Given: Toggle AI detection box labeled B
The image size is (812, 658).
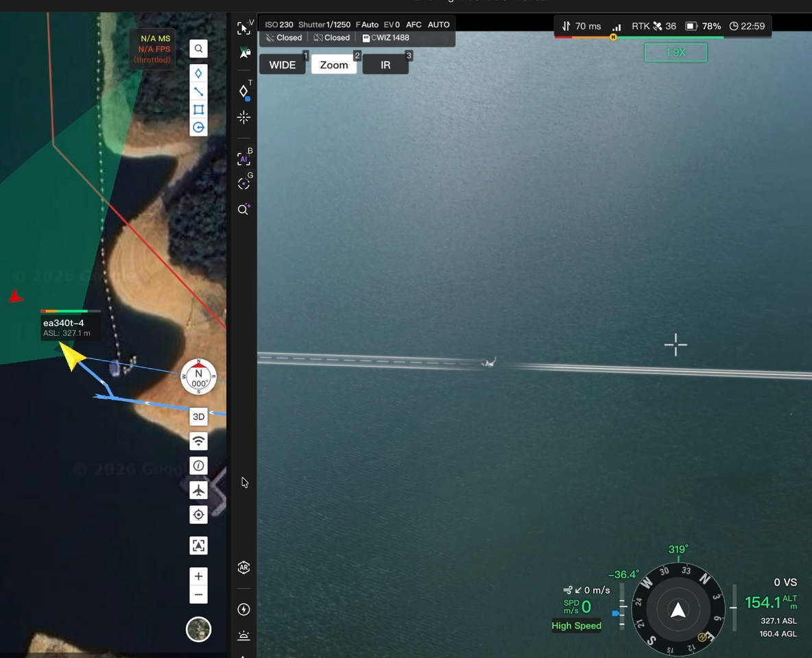Looking at the screenshot, I should pos(244,158).
